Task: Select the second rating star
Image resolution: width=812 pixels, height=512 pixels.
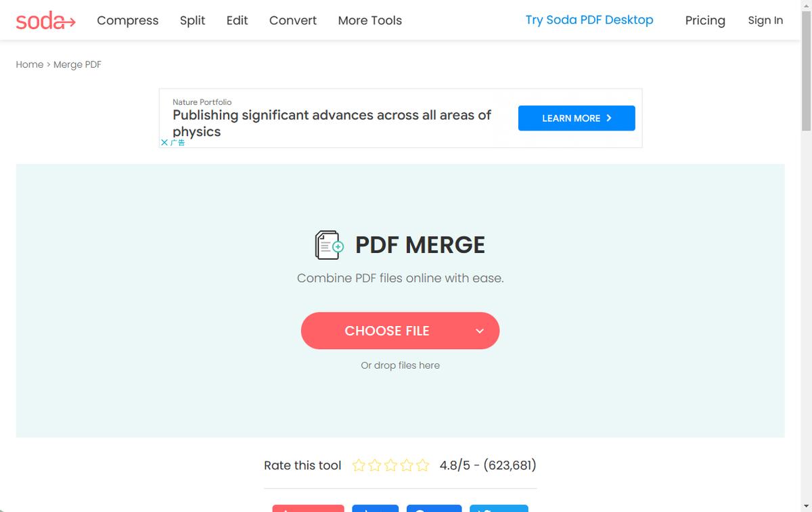Action: 375,465
